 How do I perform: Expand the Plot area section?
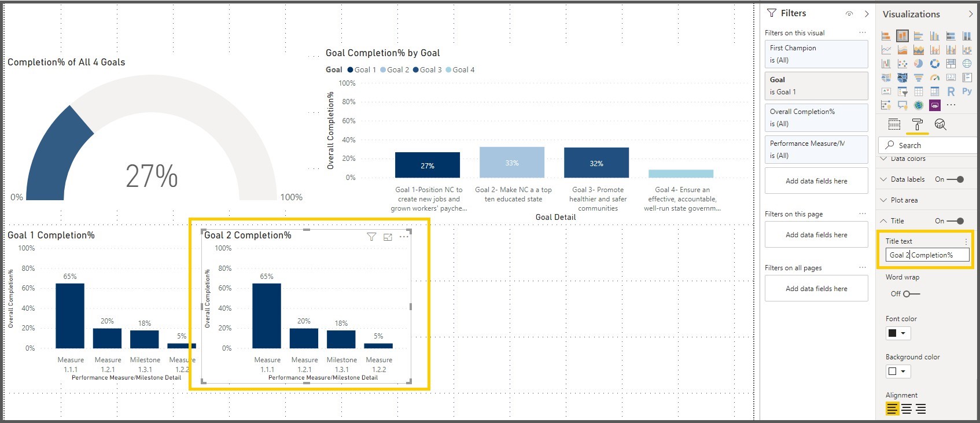[883, 200]
